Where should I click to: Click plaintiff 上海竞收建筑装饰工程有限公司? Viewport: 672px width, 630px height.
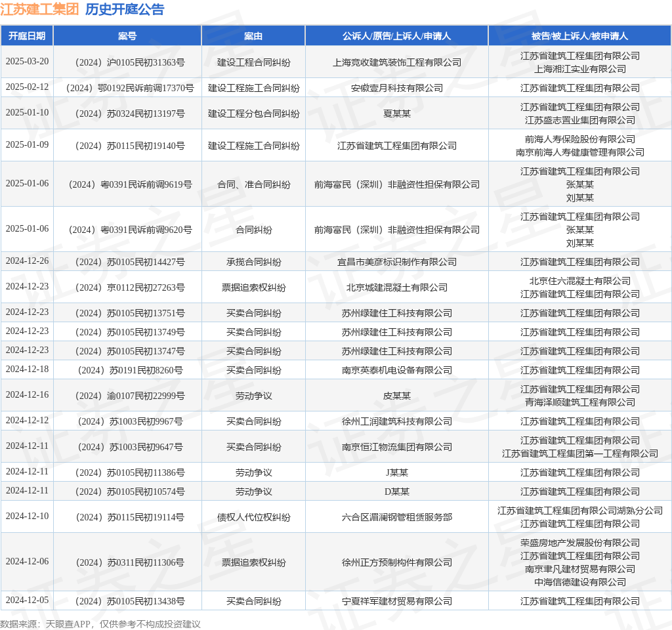coord(397,62)
